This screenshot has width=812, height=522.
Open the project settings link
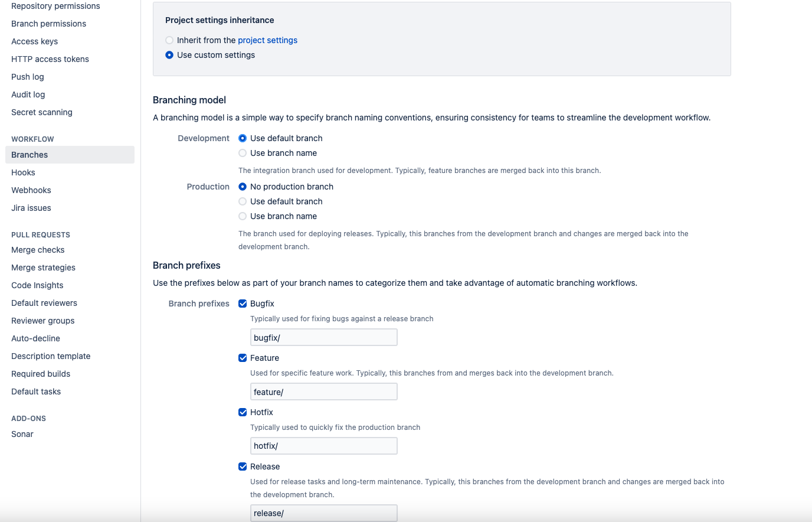267,40
